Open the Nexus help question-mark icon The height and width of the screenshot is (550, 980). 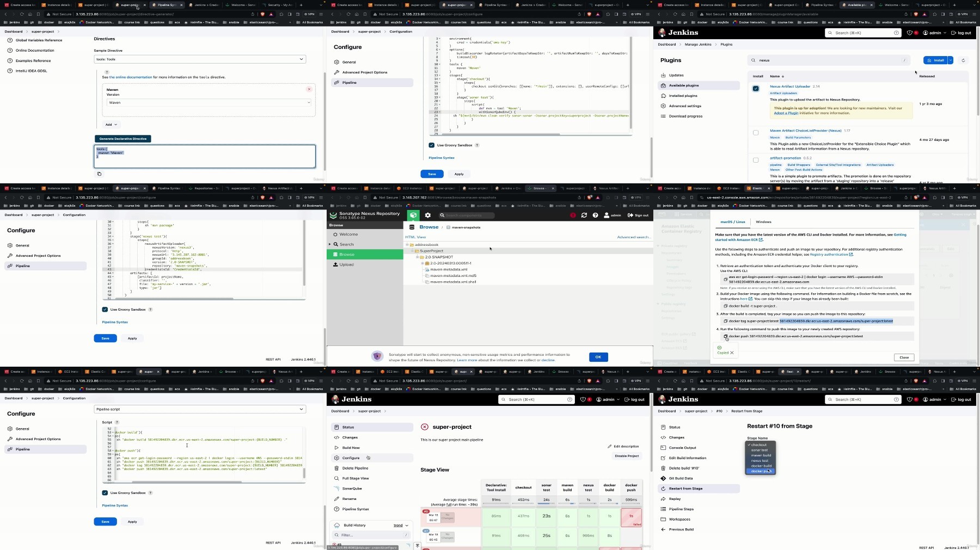point(595,215)
